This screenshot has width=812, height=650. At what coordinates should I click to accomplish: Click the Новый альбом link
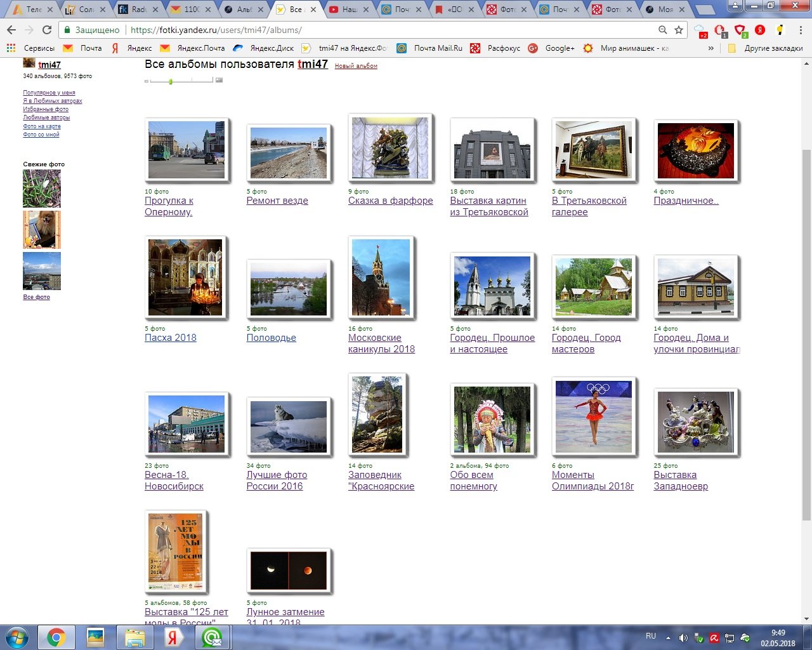356,66
